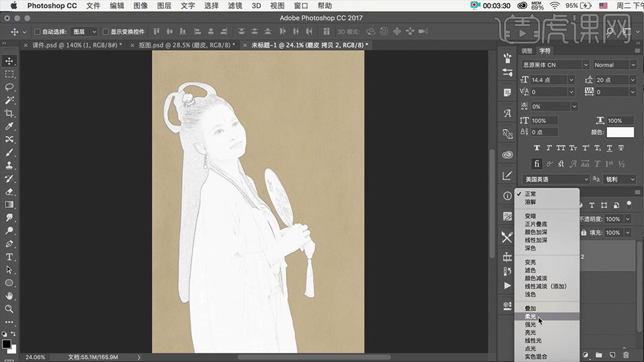Image resolution: width=644 pixels, height=362 pixels.
Task: Close the 课件.psd document tab
Action: tap(26, 45)
